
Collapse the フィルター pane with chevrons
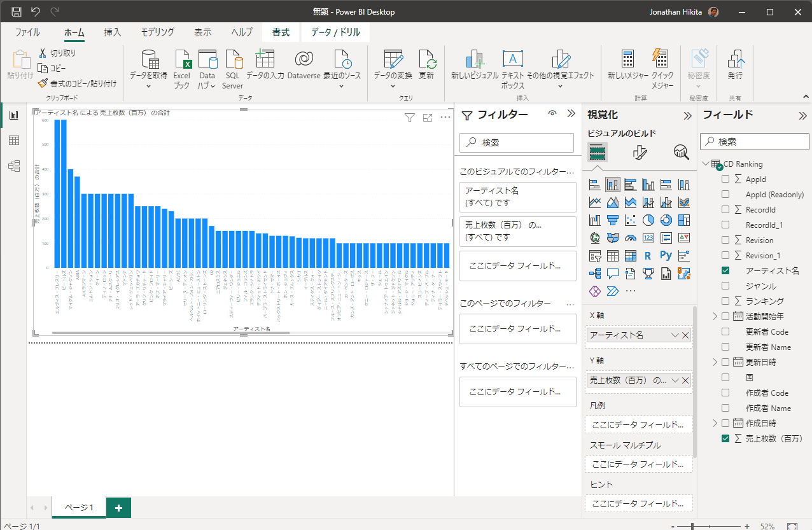tap(571, 114)
